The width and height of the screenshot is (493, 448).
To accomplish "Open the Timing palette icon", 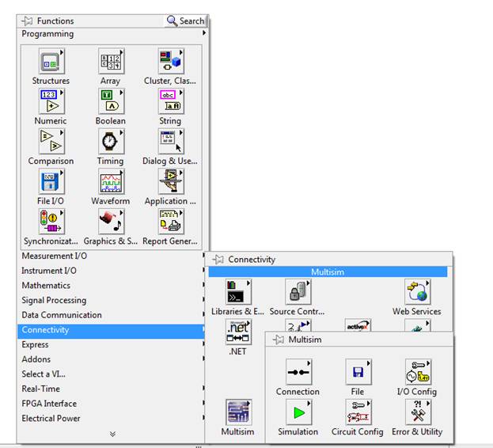I will click(x=111, y=142).
